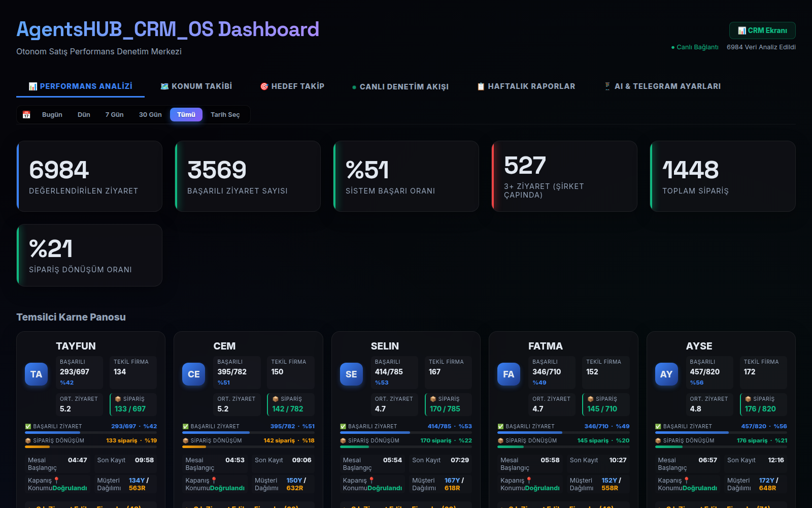The image size is (812, 508).
Task: Click the CE avatar for Cem
Action: tap(194, 374)
